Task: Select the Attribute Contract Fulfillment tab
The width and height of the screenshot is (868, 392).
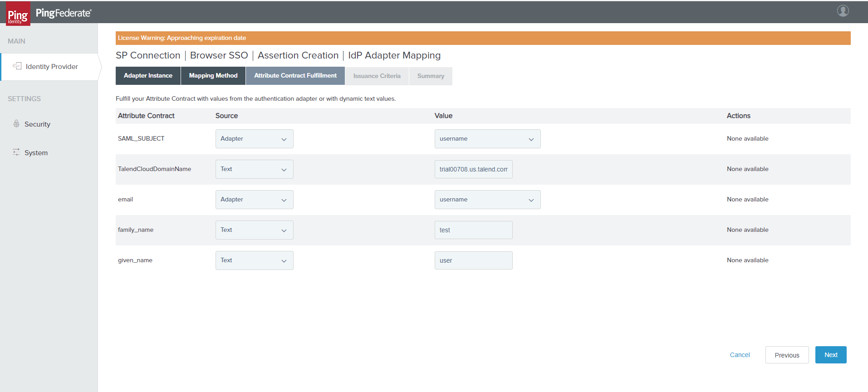Action: tap(295, 76)
